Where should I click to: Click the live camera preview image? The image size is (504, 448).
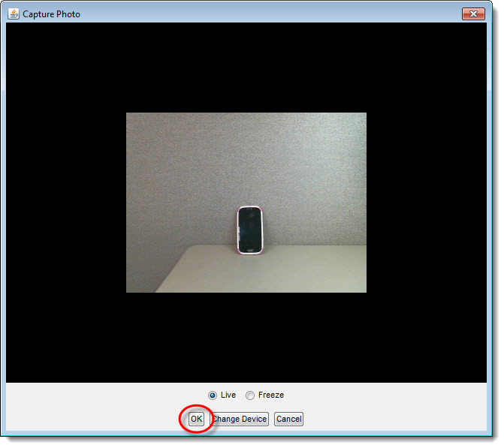[x=246, y=203]
